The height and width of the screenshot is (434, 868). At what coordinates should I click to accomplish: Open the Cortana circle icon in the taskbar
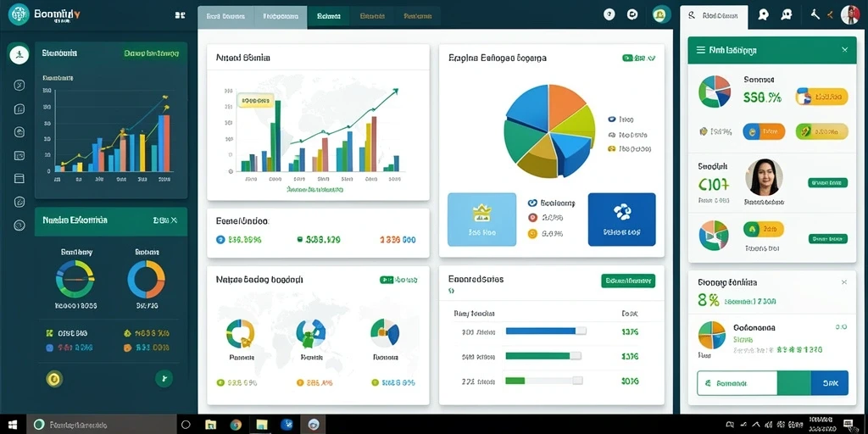click(x=186, y=425)
